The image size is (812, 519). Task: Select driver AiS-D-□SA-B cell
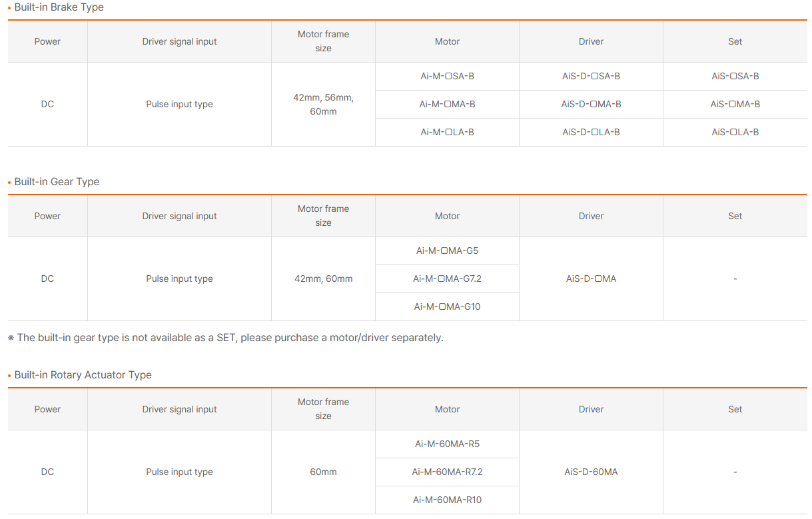[591, 76]
